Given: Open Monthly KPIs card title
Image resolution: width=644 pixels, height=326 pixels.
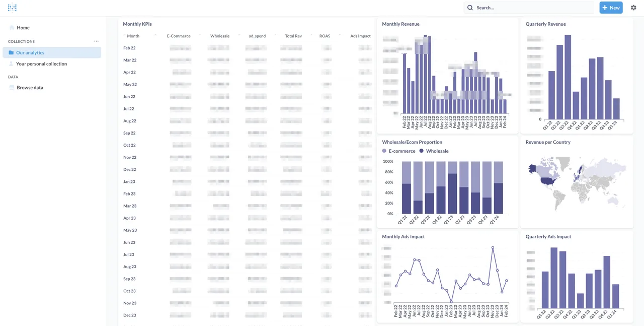Looking at the screenshot, I should pos(137,24).
